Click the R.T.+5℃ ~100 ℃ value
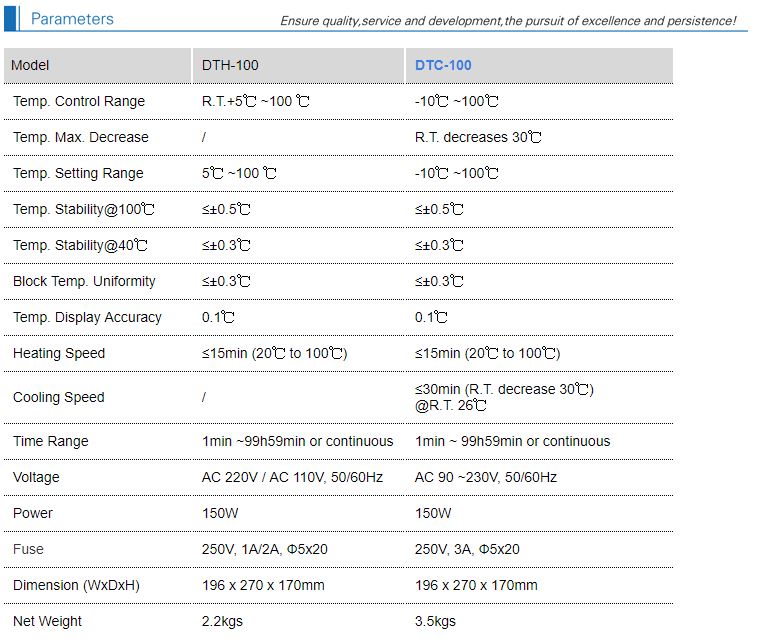The width and height of the screenshot is (757, 642). click(x=255, y=101)
